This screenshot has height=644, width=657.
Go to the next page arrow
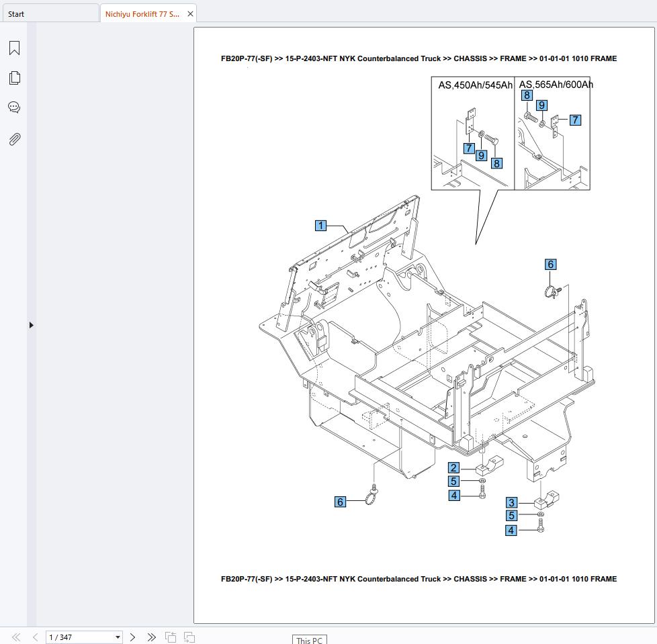point(132,637)
